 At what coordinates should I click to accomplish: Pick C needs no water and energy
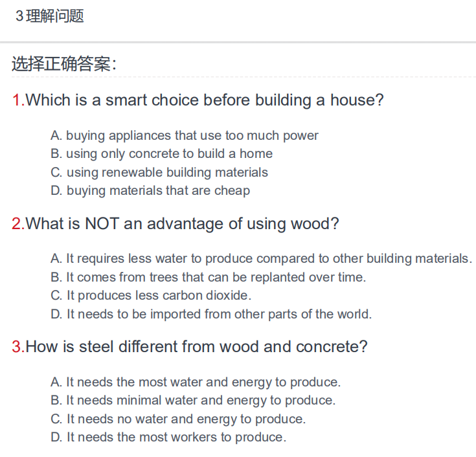(178, 419)
